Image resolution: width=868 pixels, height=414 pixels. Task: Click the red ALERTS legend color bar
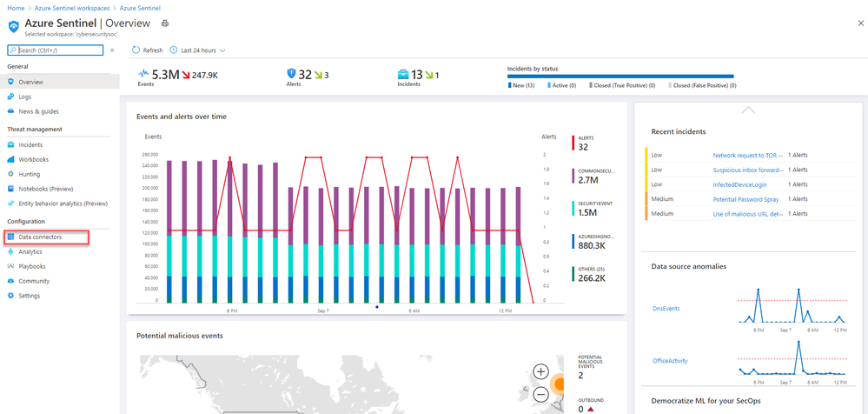573,143
